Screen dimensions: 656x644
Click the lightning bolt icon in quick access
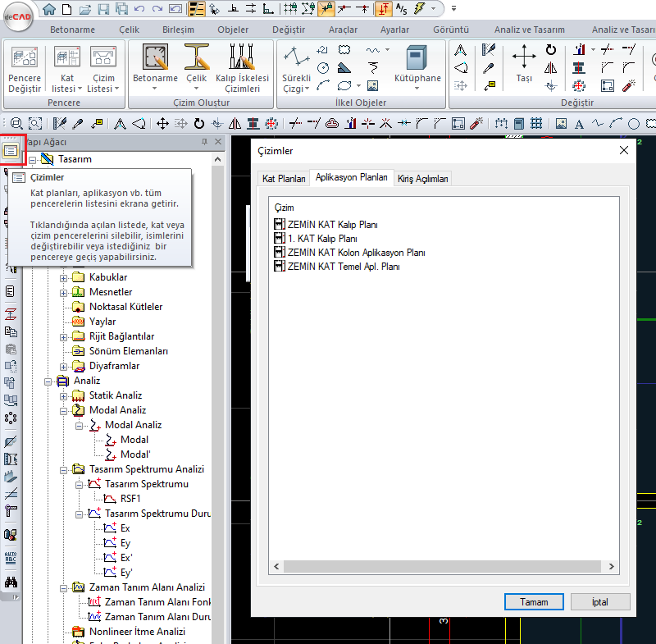click(x=419, y=8)
